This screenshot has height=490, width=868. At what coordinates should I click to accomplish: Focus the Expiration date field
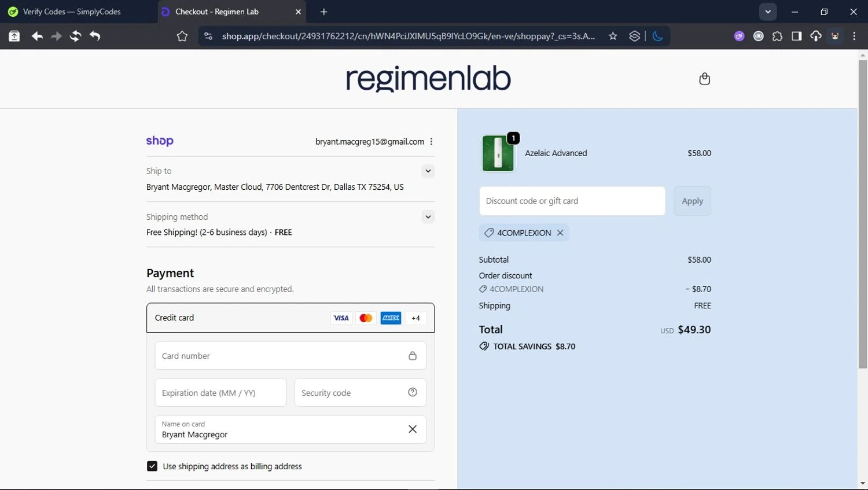(220, 393)
